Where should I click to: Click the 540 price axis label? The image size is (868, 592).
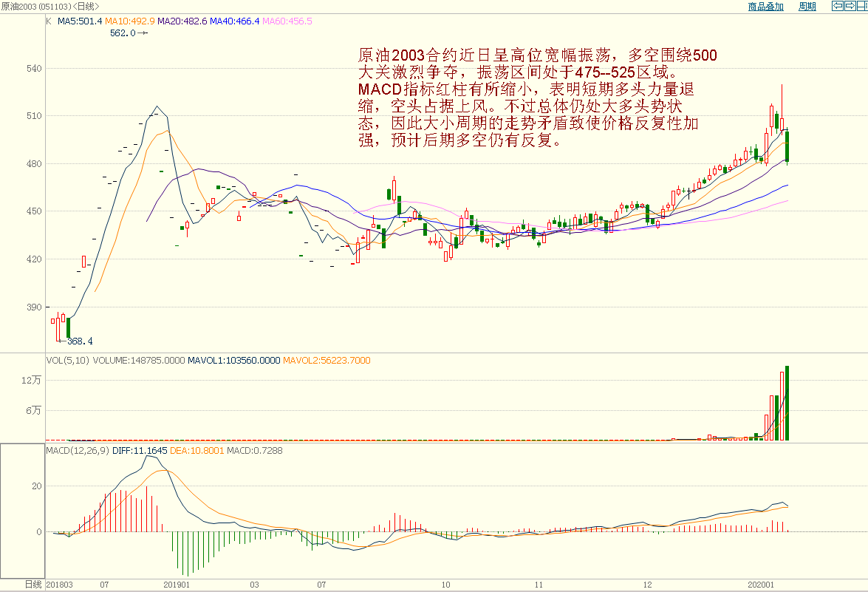point(34,69)
